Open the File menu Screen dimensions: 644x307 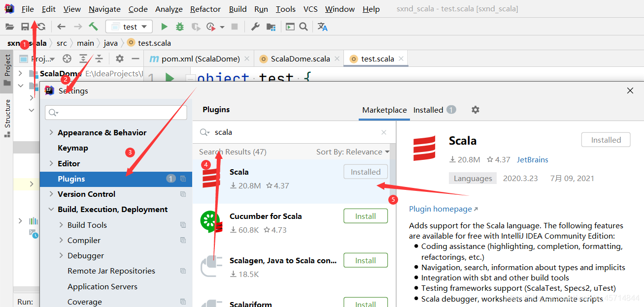click(28, 9)
